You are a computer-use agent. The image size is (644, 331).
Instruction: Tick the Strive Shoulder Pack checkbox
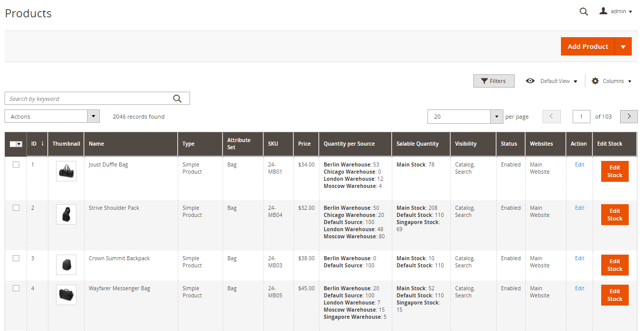pyautogui.click(x=16, y=208)
